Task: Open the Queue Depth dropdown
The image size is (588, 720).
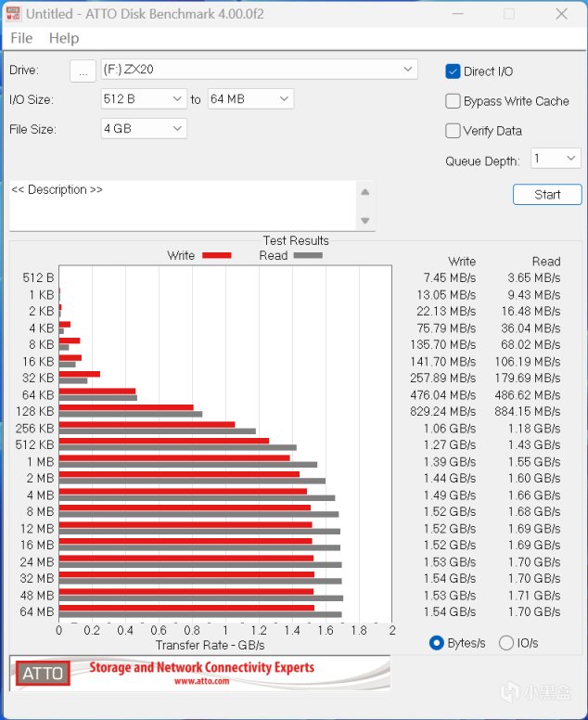Action: (556, 159)
